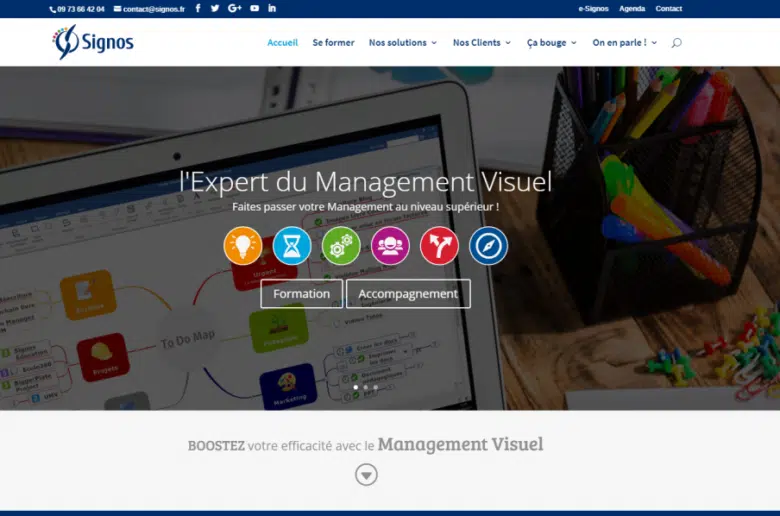
Task: Open the LinkedIn icon in the top bar
Action: [272, 8]
